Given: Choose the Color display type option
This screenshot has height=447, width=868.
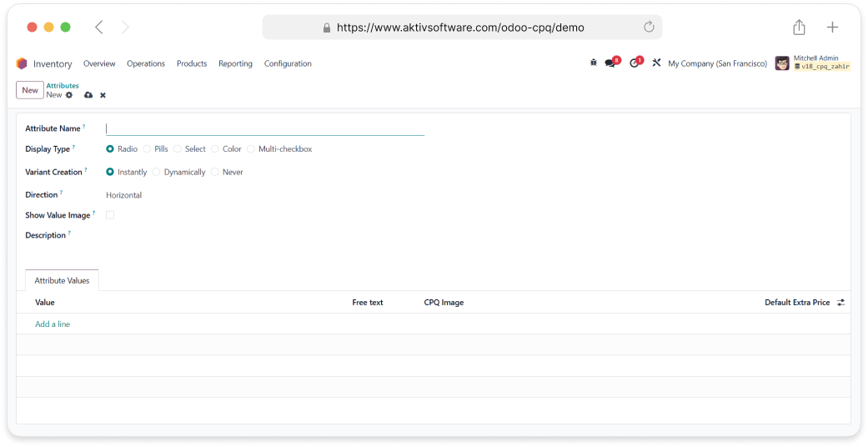Looking at the screenshot, I should pyautogui.click(x=215, y=149).
